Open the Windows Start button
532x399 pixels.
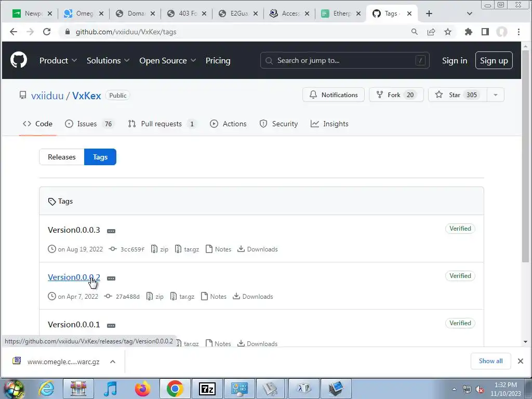pos(14,389)
